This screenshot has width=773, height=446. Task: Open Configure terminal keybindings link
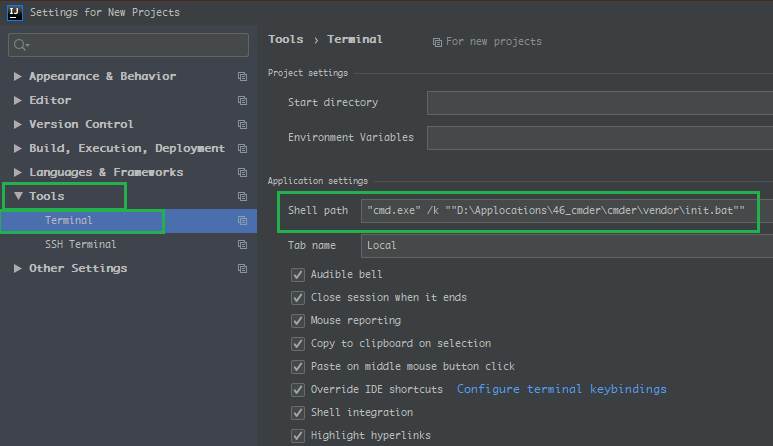point(561,389)
